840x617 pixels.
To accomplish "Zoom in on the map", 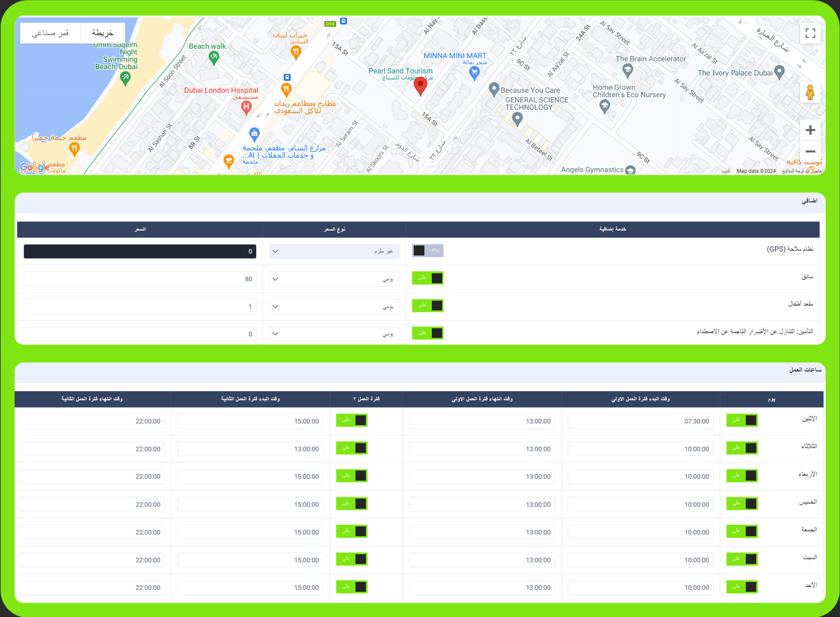I will (x=810, y=130).
